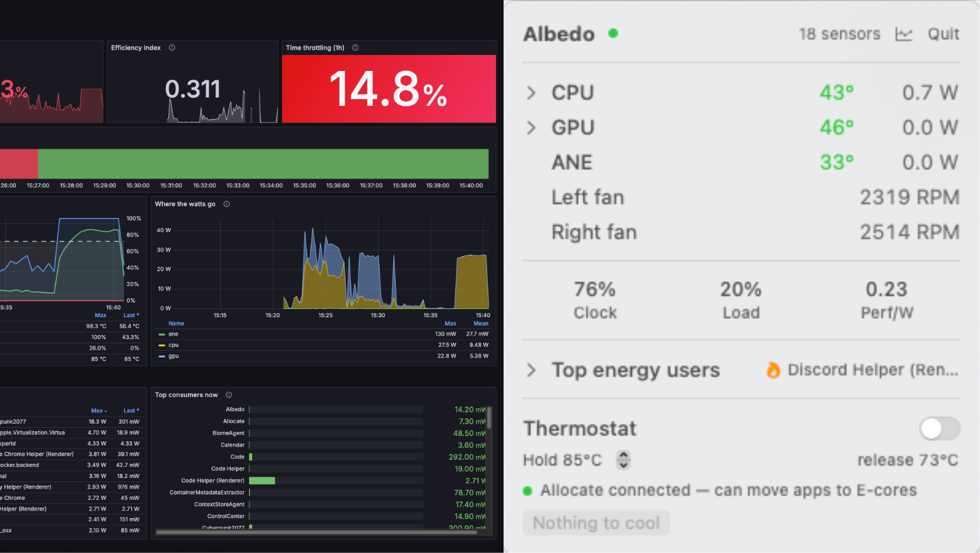Open the Albedo chart graph icon
Image resolution: width=980 pixels, height=553 pixels.
click(903, 34)
